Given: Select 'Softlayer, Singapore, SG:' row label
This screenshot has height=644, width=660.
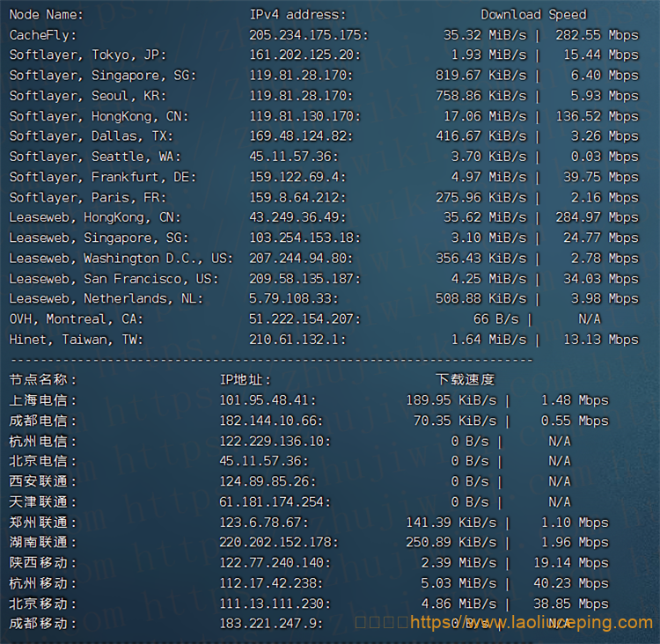Looking at the screenshot, I should click(103, 76).
